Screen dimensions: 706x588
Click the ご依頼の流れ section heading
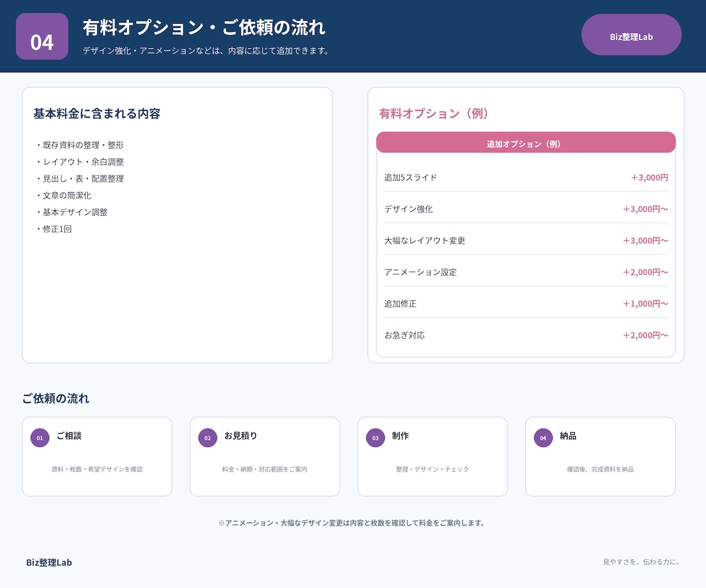[x=56, y=398]
